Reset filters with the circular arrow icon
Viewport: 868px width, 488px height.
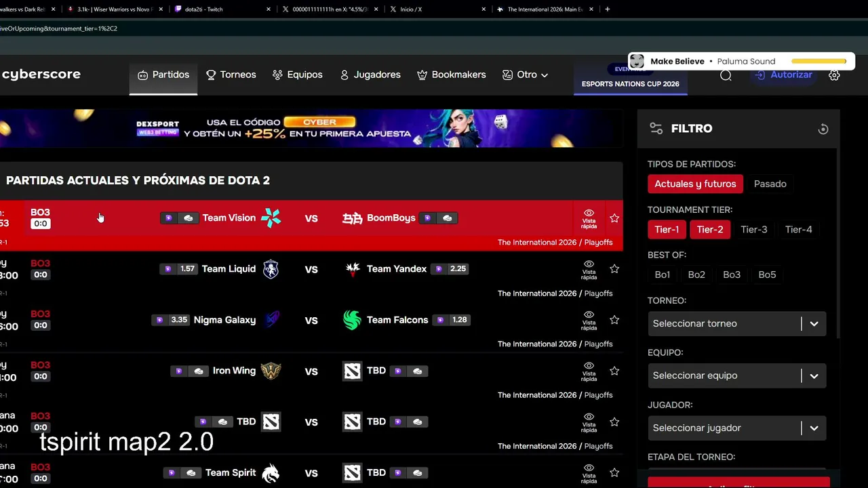(823, 129)
